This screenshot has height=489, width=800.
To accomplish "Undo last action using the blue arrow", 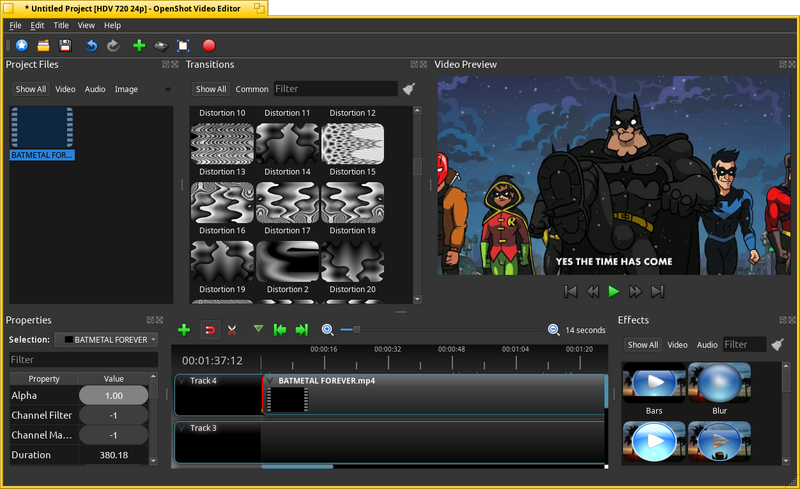I will [91, 45].
